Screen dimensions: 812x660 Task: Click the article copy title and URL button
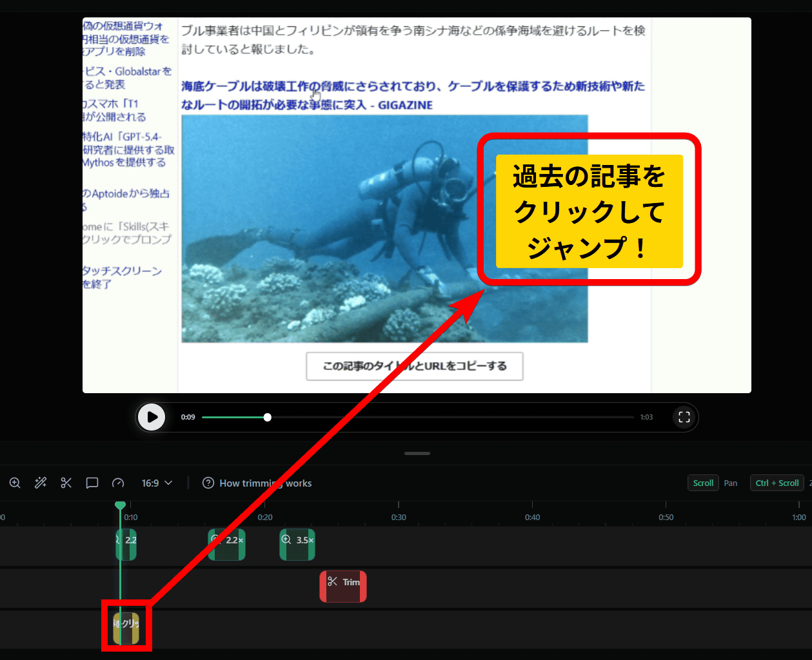tap(414, 366)
